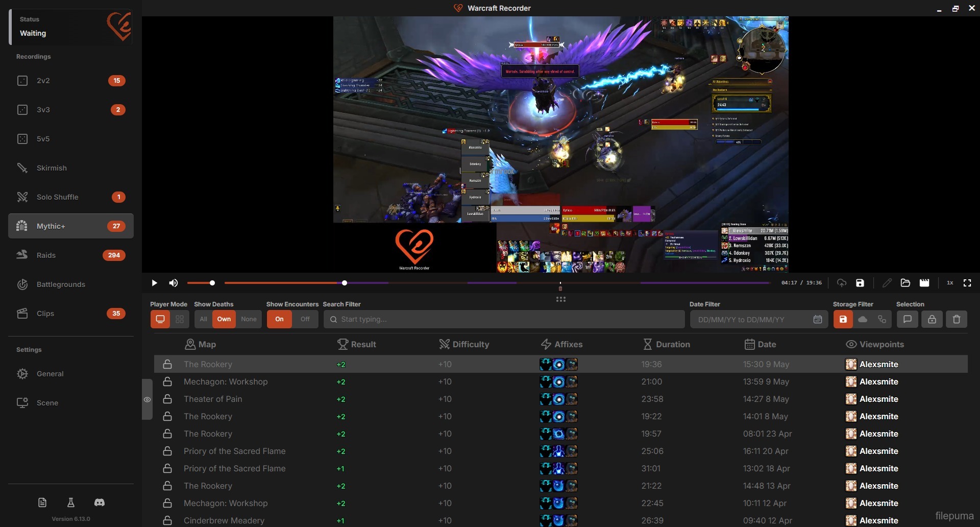Click the video timeline progress bar
The image size is (980, 527).
coord(459,283)
